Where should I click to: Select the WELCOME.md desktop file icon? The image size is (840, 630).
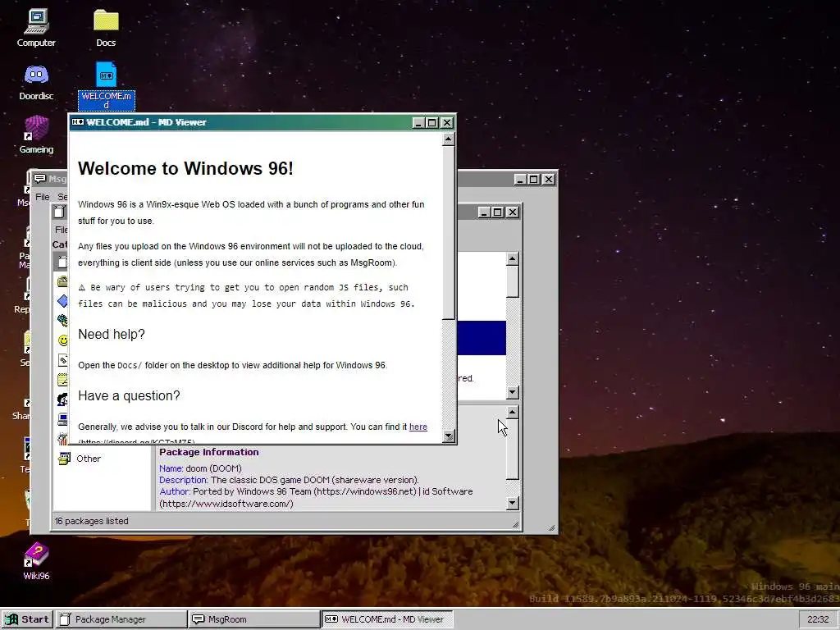coord(106,84)
